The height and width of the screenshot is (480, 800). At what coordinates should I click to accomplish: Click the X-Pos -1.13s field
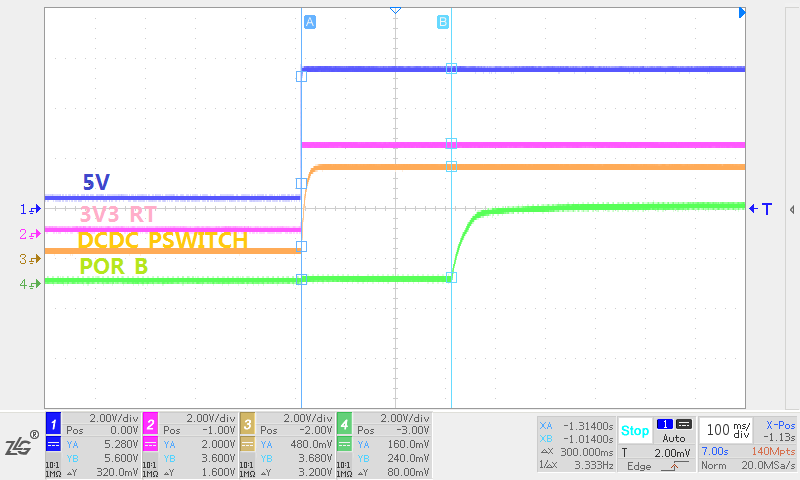click(780, 431)
